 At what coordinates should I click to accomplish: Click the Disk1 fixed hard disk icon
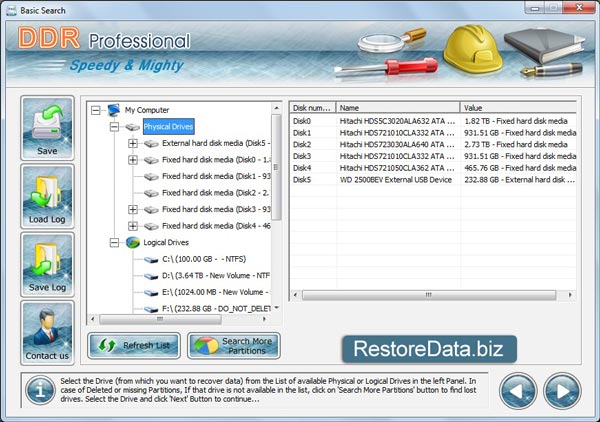(151, 177)
